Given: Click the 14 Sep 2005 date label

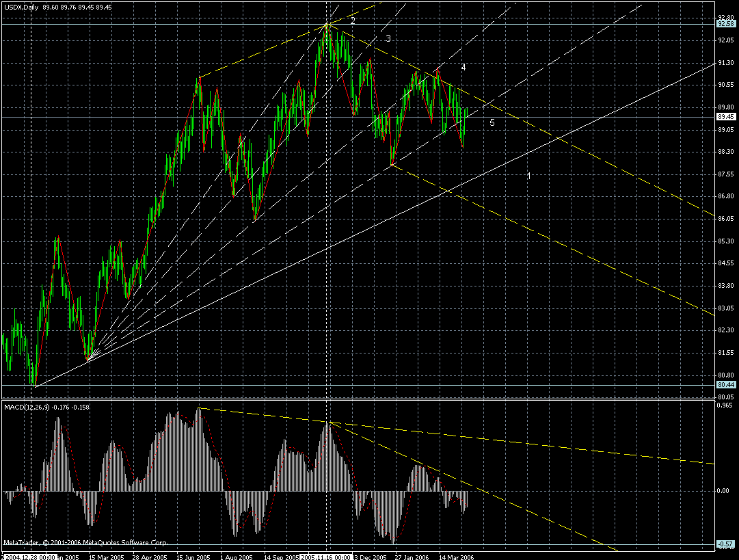Looking at the screenshot, I should pyautogui.click(x=282, y=557).
